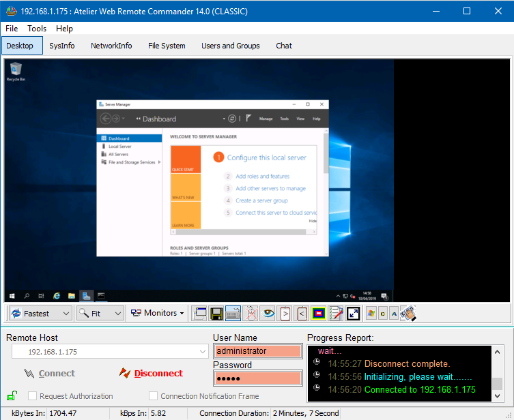The width and height of the screenshot is (514, 420).
Task: Open the Monitors dropdown menu
Action: (158, 313)
